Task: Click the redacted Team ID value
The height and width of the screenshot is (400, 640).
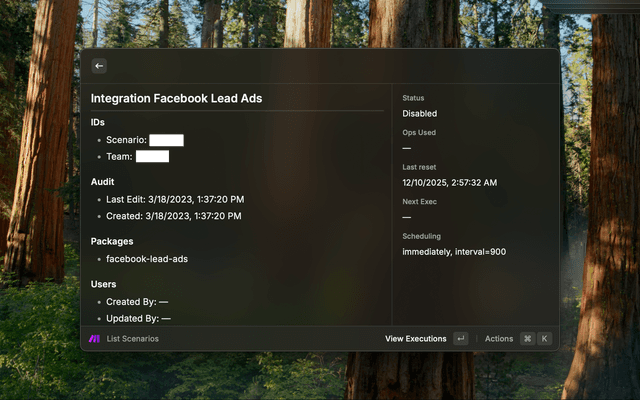Action: (x=152, y=157)
